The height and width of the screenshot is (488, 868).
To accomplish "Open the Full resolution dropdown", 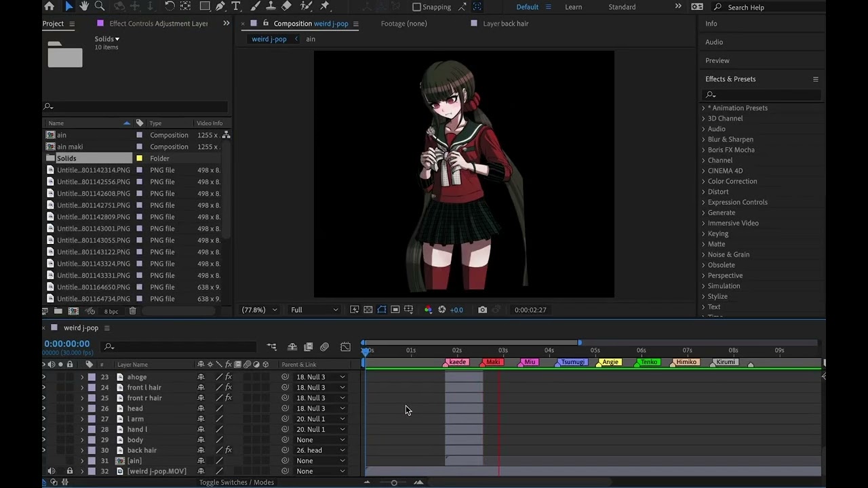I will (x=314, y=310).
